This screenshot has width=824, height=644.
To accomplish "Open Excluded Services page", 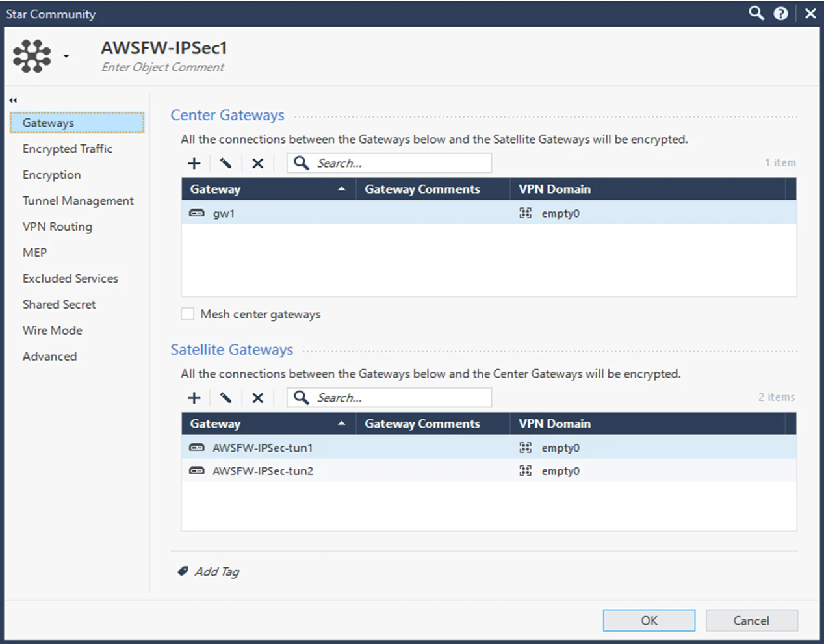I will (70, 278).
